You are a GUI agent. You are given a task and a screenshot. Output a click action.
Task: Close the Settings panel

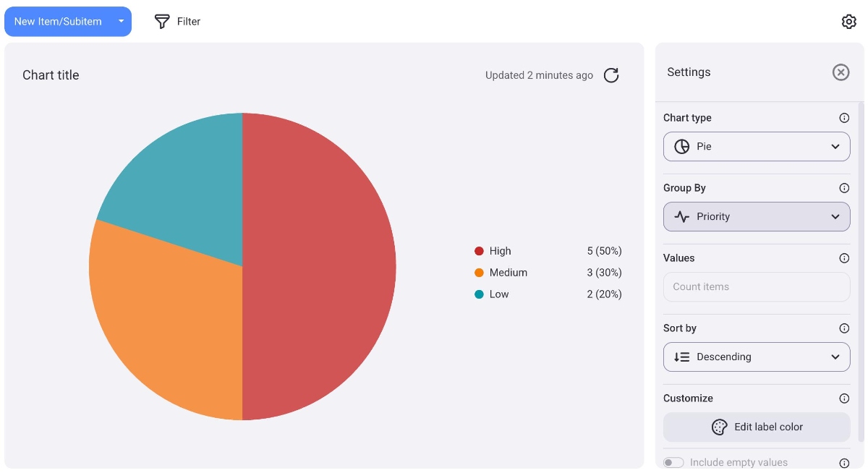coord(840,72)
